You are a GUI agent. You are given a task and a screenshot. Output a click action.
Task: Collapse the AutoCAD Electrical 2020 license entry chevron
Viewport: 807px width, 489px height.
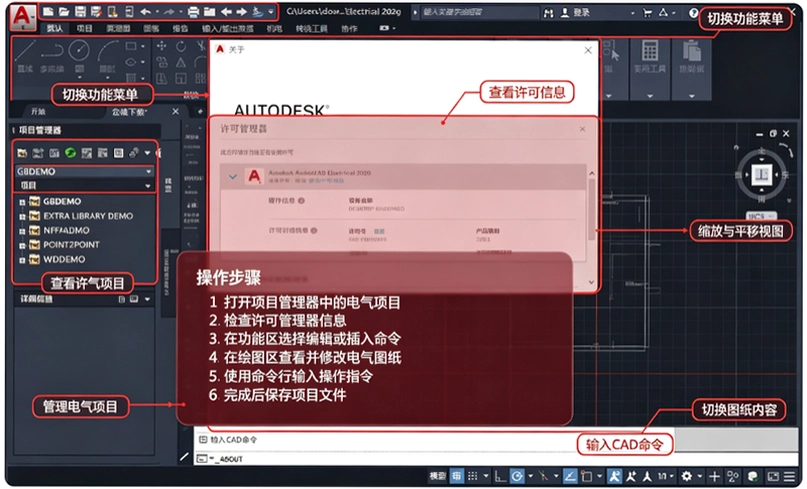pos(233,177)
